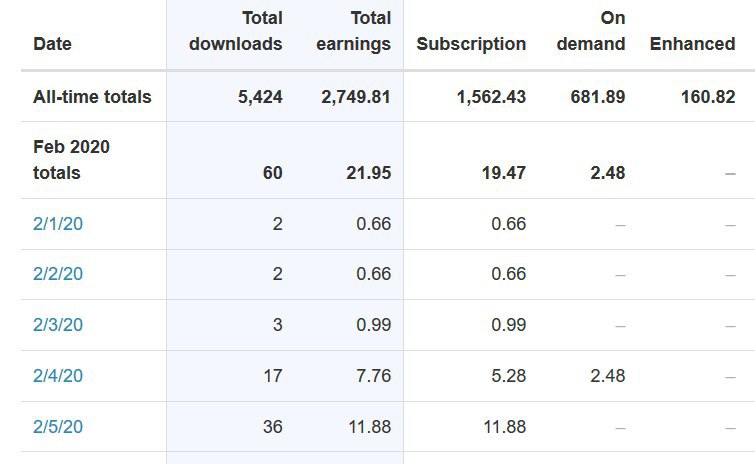Click the On demand column header
Screen dimensions: 755x464
point(591,31)
